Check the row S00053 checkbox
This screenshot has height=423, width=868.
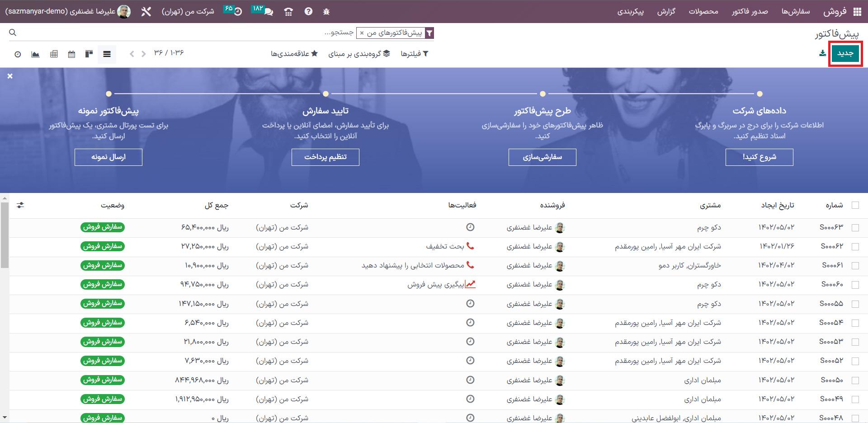coord(855,342)
